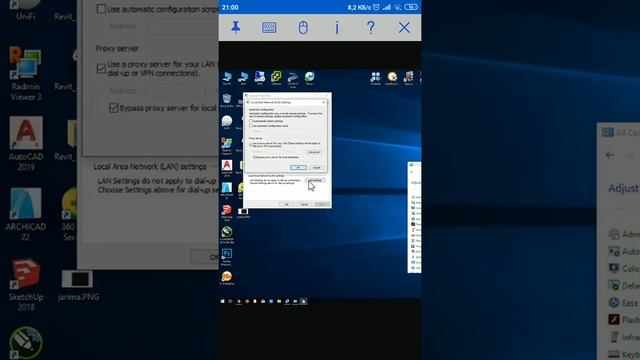Close the remote session with the X icon
Screen dimensions: 640x360
click(404, 27)
